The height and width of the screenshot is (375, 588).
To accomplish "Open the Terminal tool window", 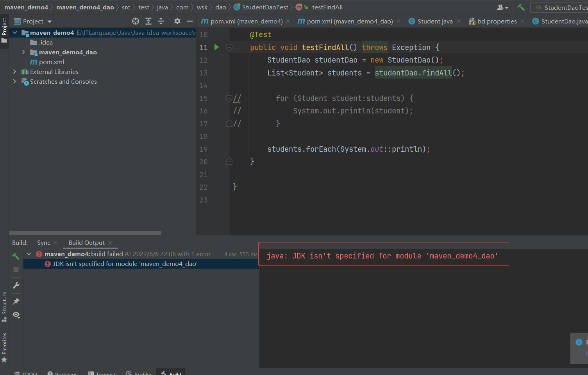I will [x=102, y=373].
